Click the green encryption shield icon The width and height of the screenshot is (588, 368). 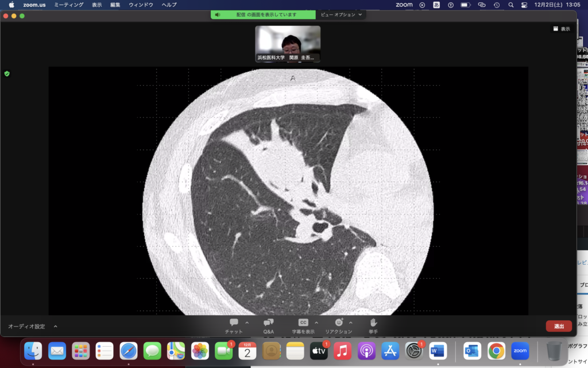7,74
